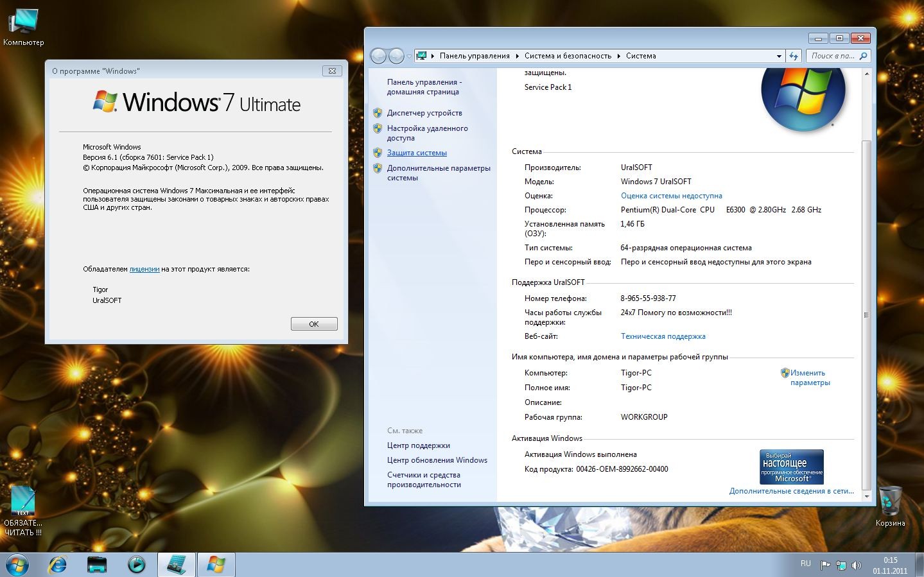The height and width of the screenshot is (577, 924).
Task: Click the network tray icon
Action: click(841, 565)
